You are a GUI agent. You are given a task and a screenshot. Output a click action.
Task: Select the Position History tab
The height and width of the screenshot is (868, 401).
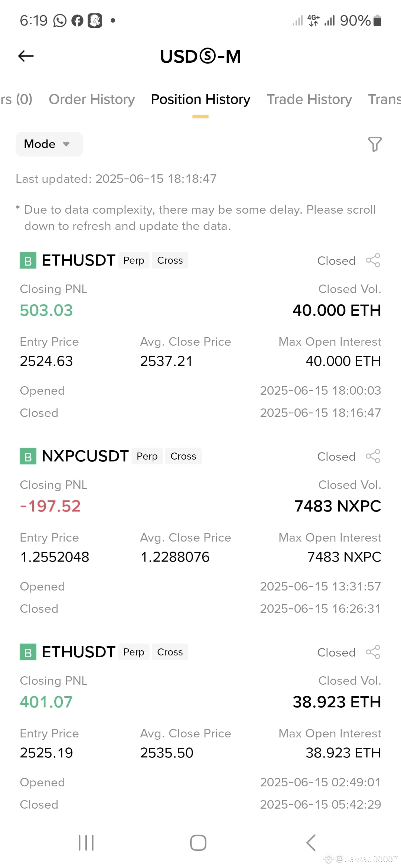[200, 99]
